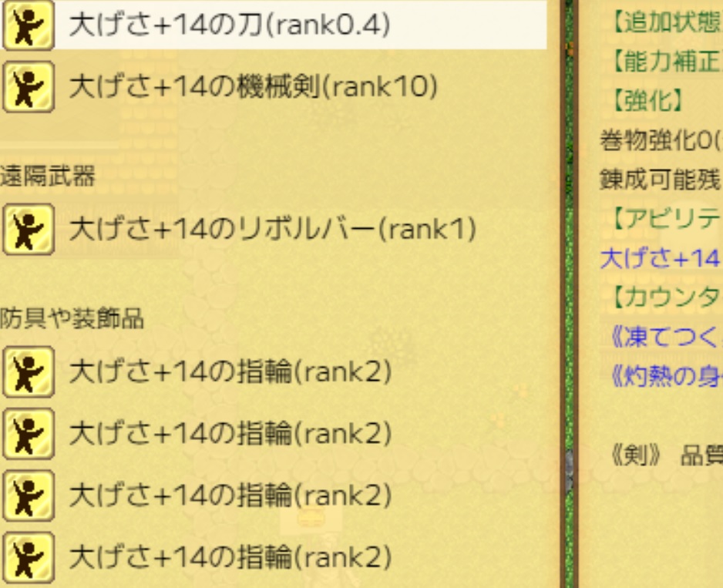Click the last 指輪 item's equip icon
This screenshot has width=723, height=588.
tap(28, 556)
